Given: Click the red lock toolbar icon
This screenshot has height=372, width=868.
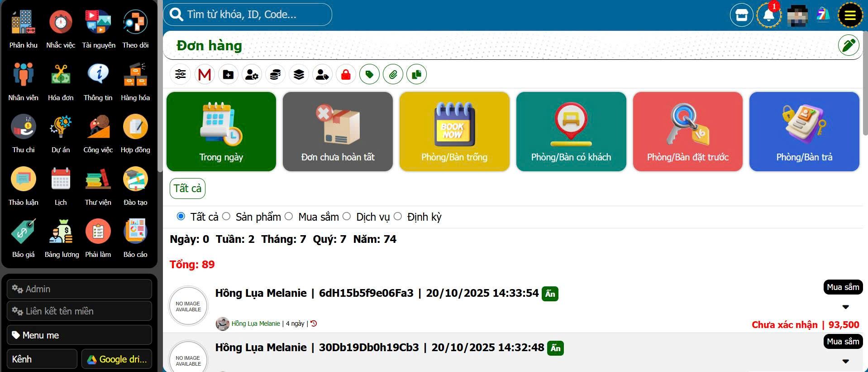Looking at the screenshot, I should point(346,74).
